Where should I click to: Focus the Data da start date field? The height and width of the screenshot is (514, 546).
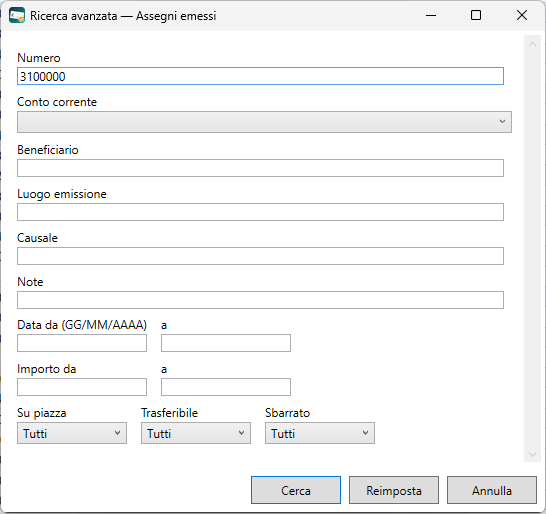pos(82,343)
